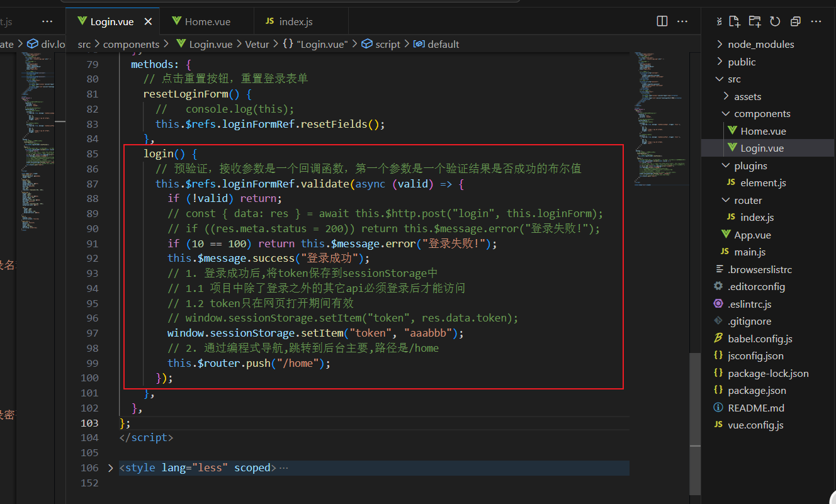Open the left editor group's ellipsis menu
This screenshot has height=504, width=836.
(x=47, y=21)
